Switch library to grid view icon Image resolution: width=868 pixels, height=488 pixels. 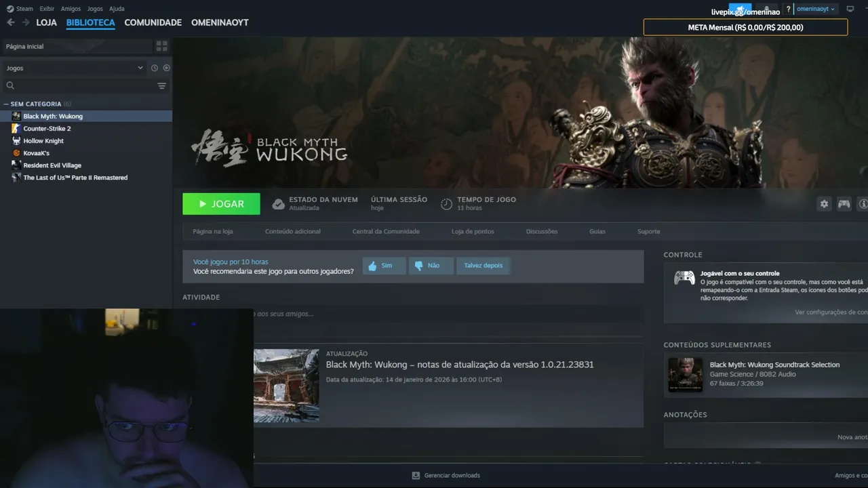coord(161,46)
